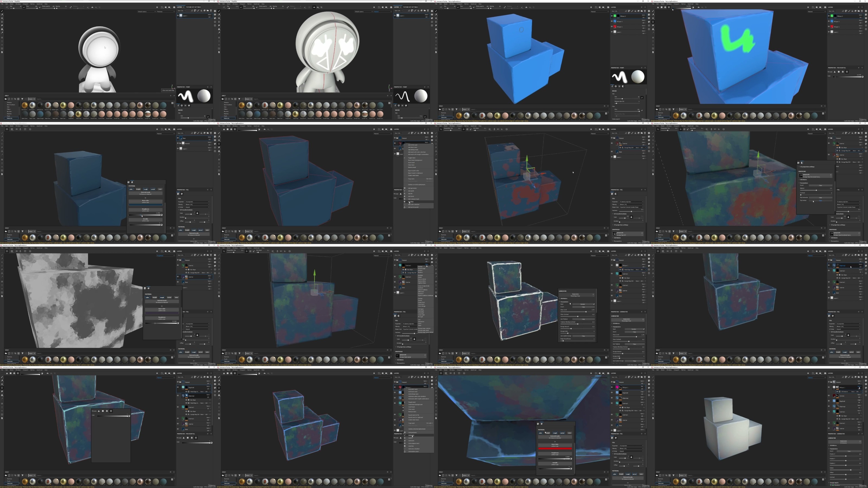This screenshot has width=868, height=488.
Task: Expand Attributes section in red-only patched boxes frame
Action: tap(617, 238)
